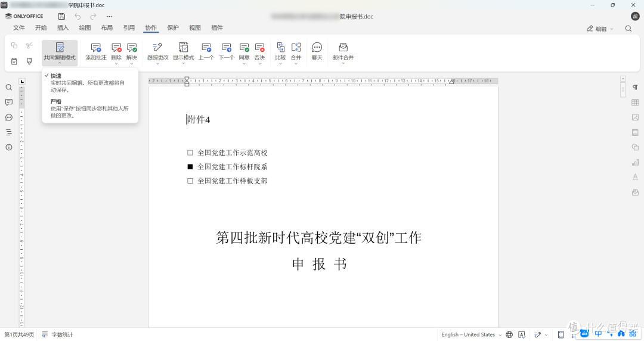644x341 pixels.
Task: Accept the change with 同意 icon
Action: 244,48
